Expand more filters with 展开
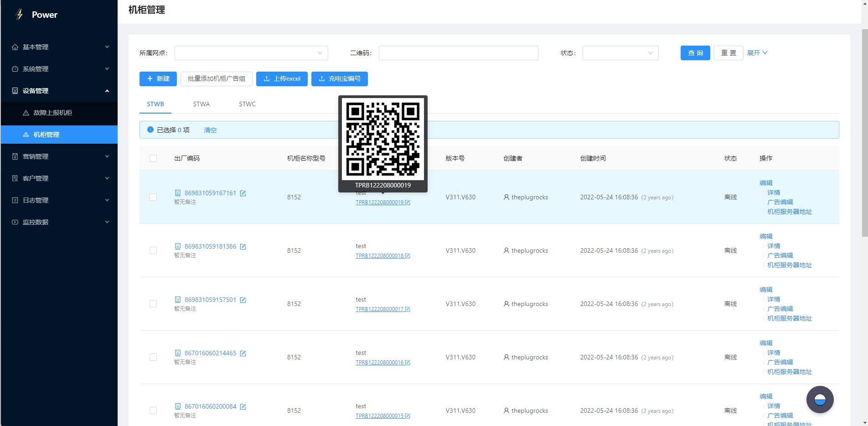The height and width of the screenshot is (426, 868). pyautogui.click(x=757, y=53)
